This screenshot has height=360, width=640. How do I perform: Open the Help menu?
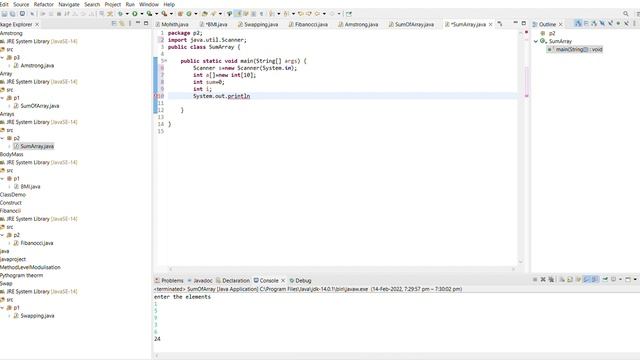click(x=169, y=4)
